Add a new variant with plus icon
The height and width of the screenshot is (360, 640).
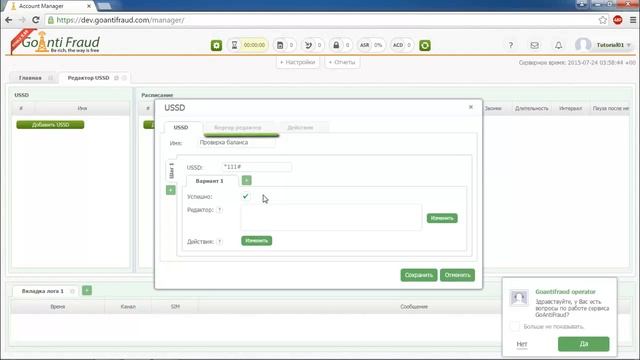pos(247,180)
